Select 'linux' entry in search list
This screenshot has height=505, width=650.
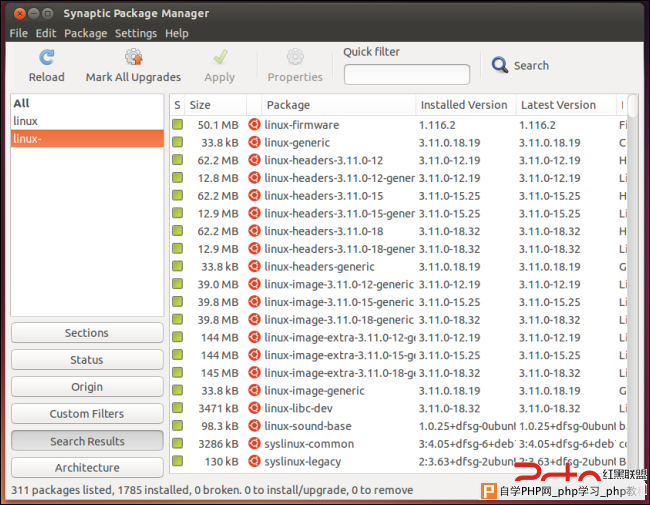[x=87, y=121]
